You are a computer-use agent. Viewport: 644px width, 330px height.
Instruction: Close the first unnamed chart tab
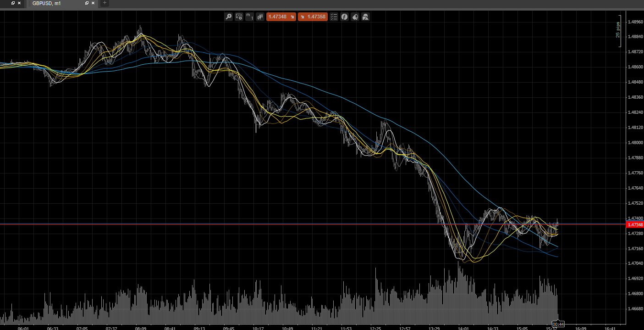(19, 3)
